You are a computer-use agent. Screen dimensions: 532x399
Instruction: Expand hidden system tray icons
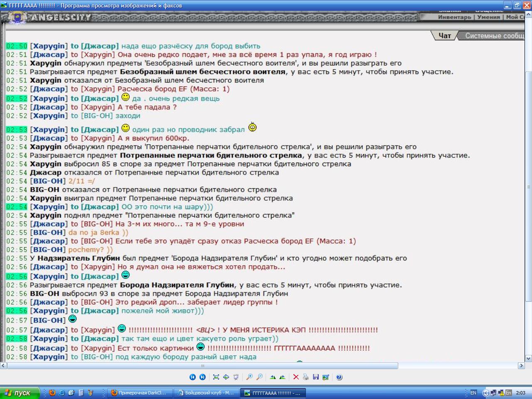click(x=485, y=393)
